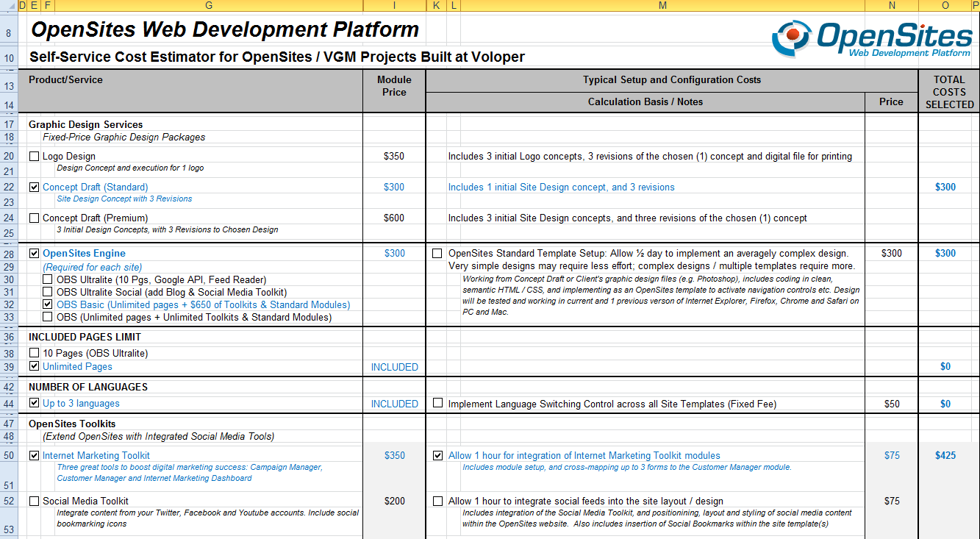This screenshot has width=980, height=539.
Task: Tick the Logo Design checkbox
Action: coord(34,157)
